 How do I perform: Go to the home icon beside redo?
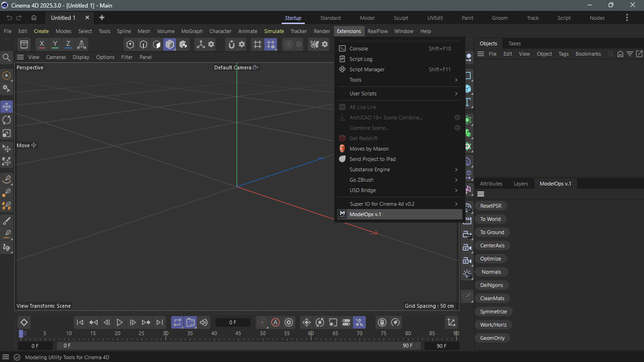pos(34,18)
